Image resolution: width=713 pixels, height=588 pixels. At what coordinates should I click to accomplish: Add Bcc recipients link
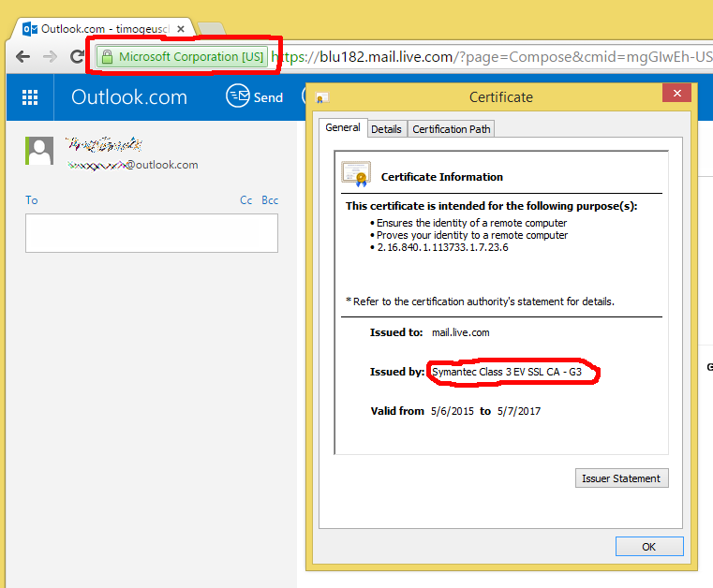[x=270, y=200]
